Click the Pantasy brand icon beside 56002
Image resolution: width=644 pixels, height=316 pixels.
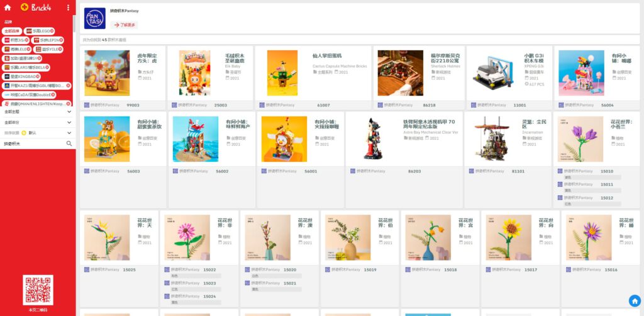point(175,171)
